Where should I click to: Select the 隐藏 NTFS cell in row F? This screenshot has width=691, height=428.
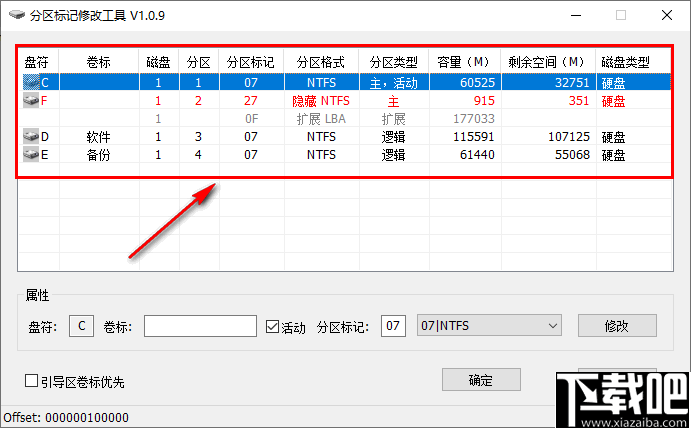321,101
